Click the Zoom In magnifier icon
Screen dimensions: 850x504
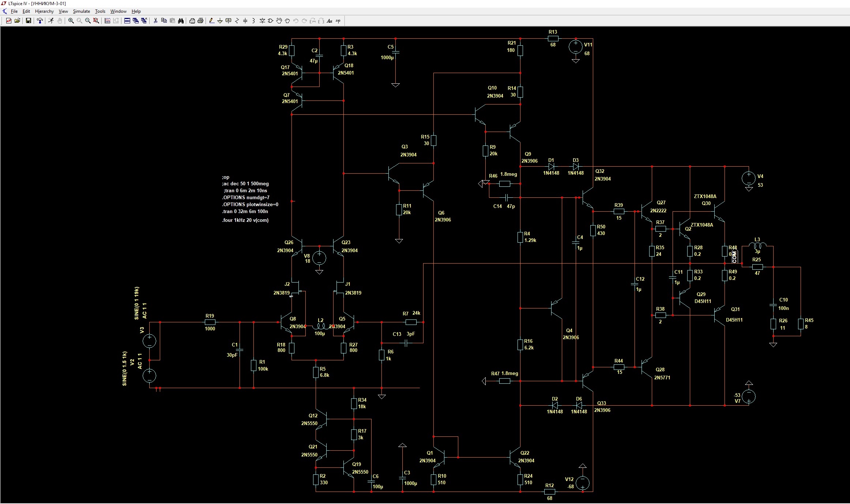71,21
